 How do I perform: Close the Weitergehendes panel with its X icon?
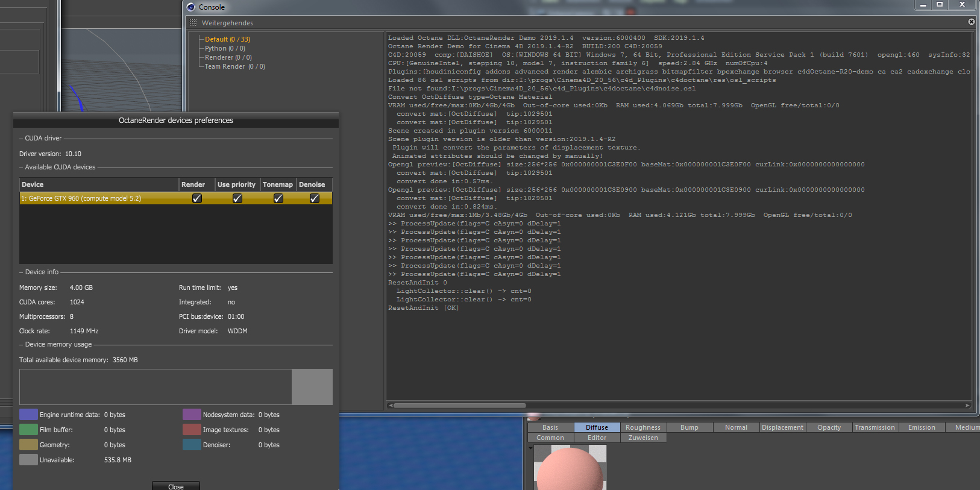972,22
